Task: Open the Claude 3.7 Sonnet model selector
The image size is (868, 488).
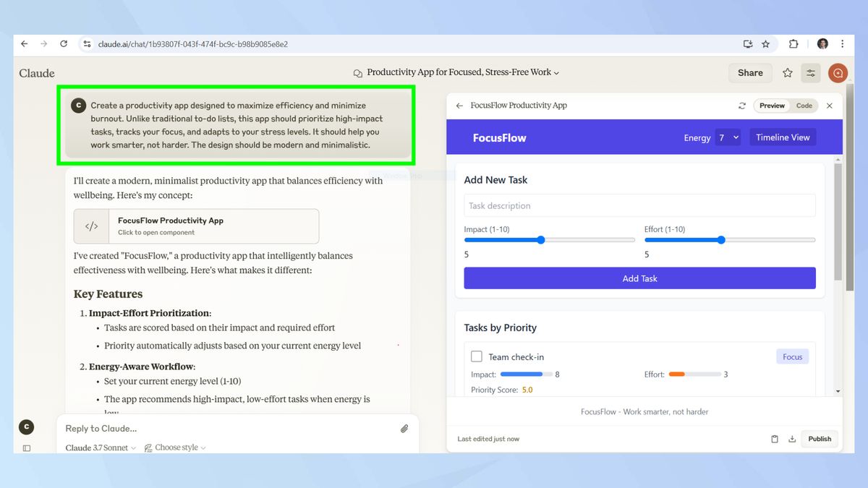Action: (99, 448)
